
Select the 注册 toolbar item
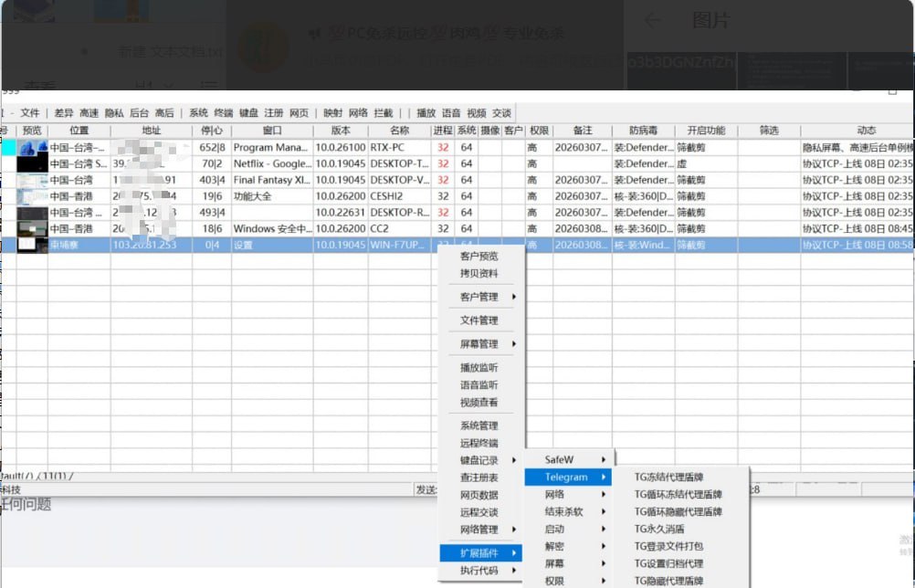[274, 113]
